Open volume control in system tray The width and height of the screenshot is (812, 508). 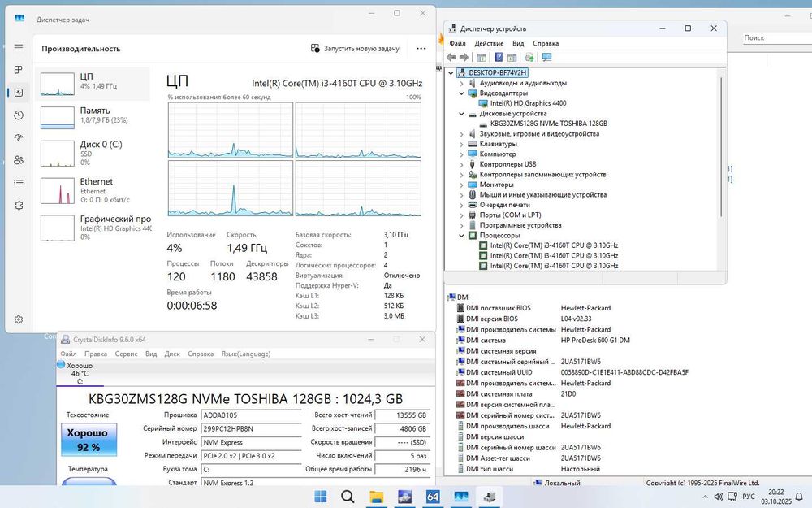click(719, 497)
